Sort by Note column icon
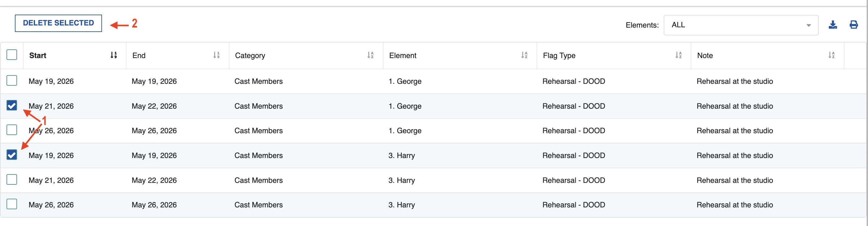The height and width of the screenshot is (226, 868). click(832, 55)
